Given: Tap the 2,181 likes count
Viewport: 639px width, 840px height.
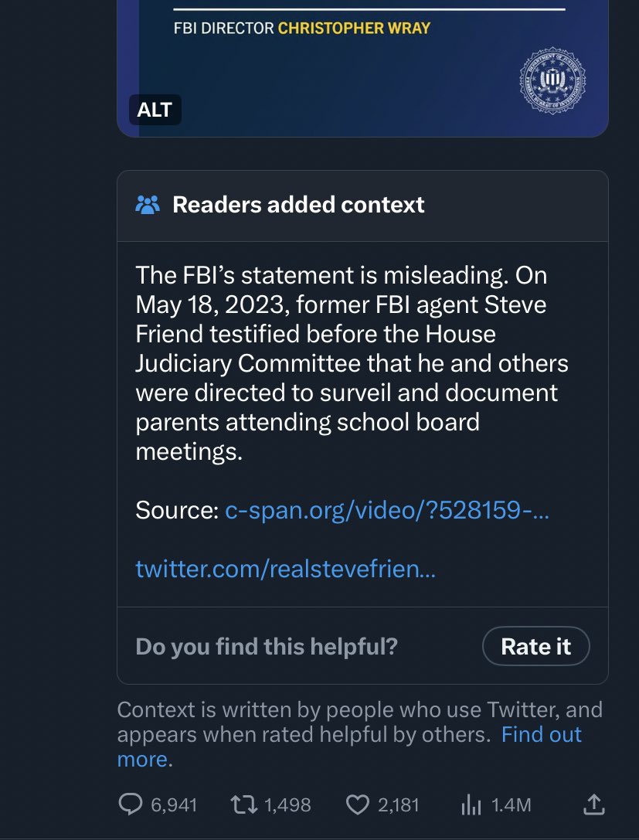Looking at the screenshot, I should (x=399, y=805).
